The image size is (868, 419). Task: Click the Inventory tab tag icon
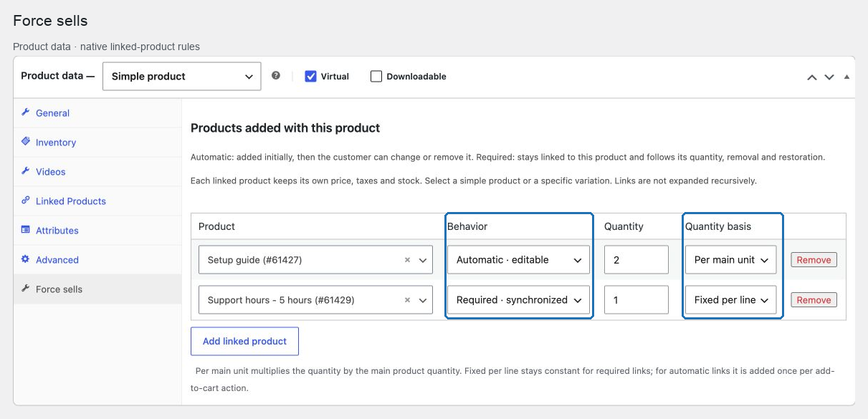(x=26, y=142)
